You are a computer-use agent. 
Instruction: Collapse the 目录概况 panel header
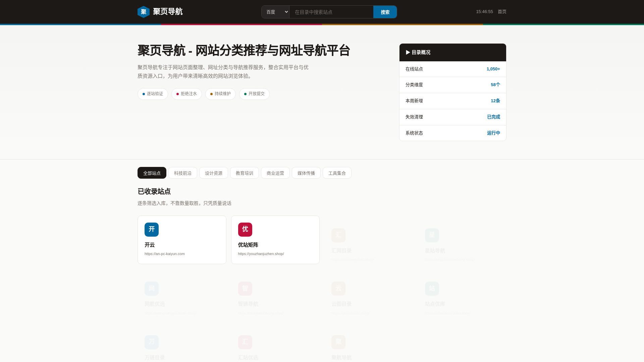click(x=453, y=52)
